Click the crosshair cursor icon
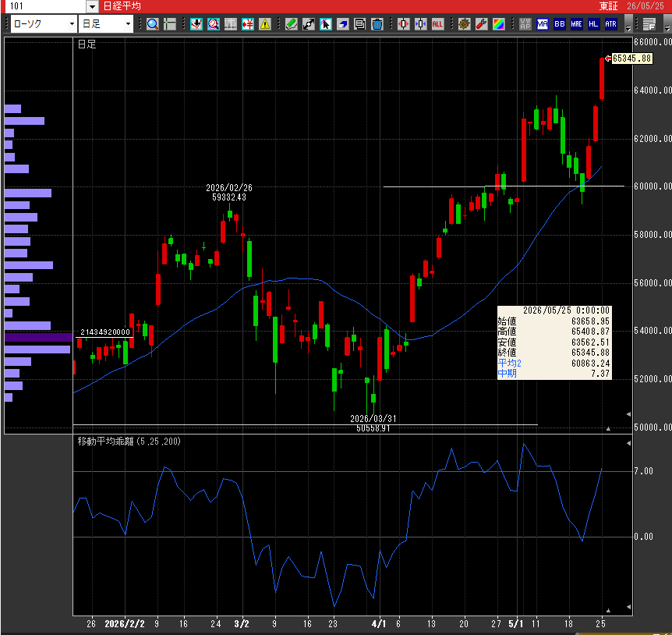The image size is (672, 635). tap(170, 24)
